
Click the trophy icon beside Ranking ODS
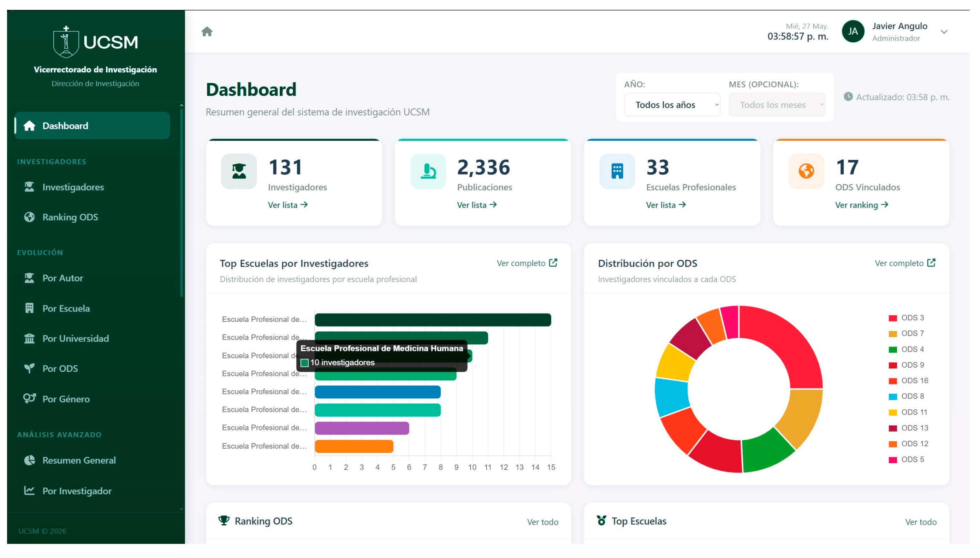click(224, 521)
